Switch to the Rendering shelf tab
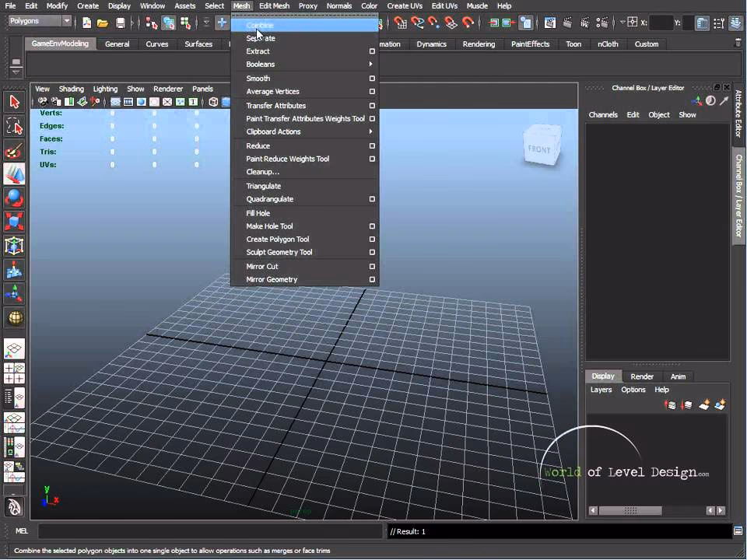Image resolution: width=747 pixels, height=560 pixels. [479, 44]
